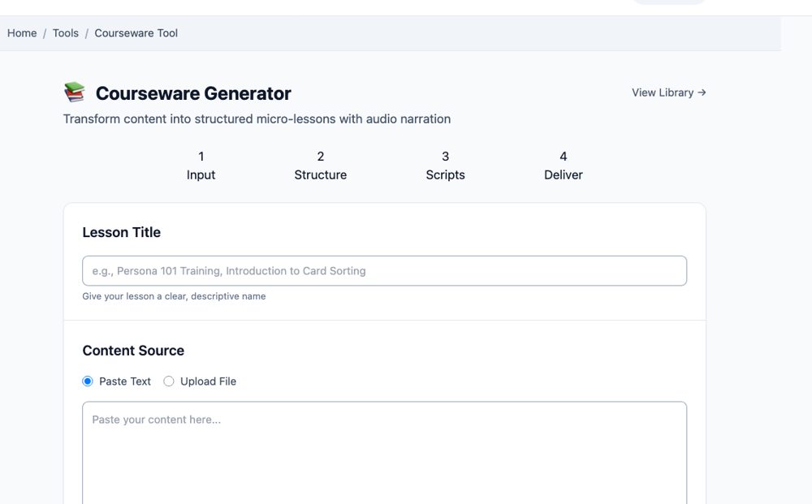Select step 4 Deliver
Screen dimensions: 812x504
(x=564, y=166)
